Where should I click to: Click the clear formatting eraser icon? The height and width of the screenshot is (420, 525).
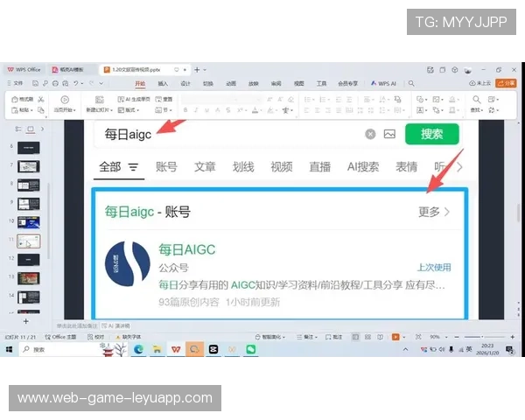(291, 100)
